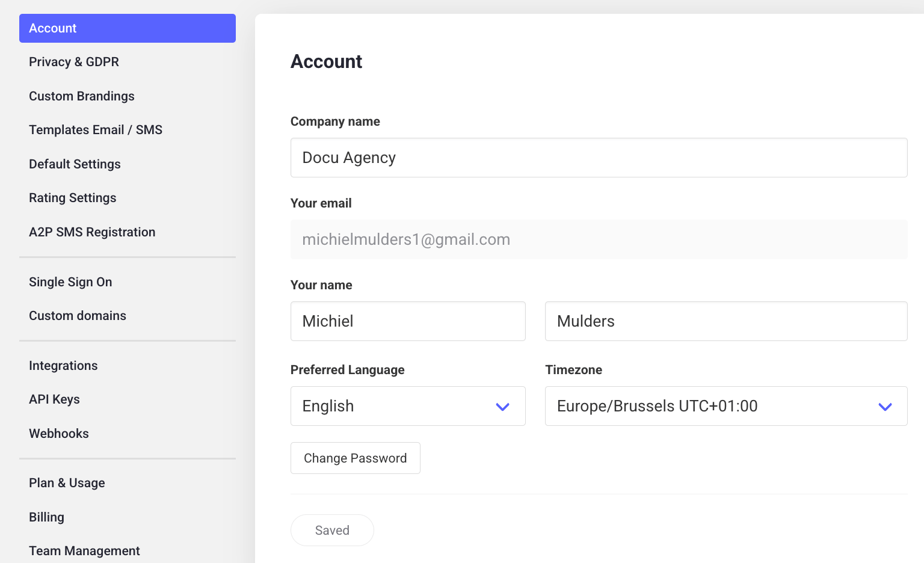Edit the last name field Mulders

(x=726, y=321)
